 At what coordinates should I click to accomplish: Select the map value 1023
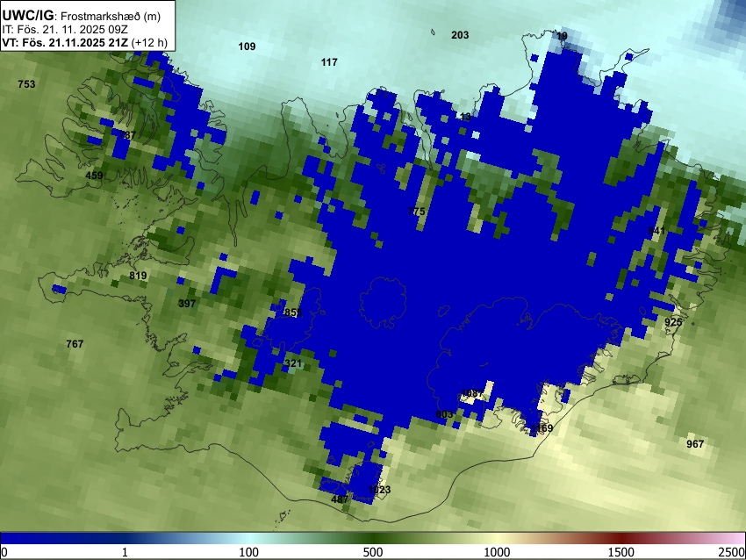coord(379,490)
